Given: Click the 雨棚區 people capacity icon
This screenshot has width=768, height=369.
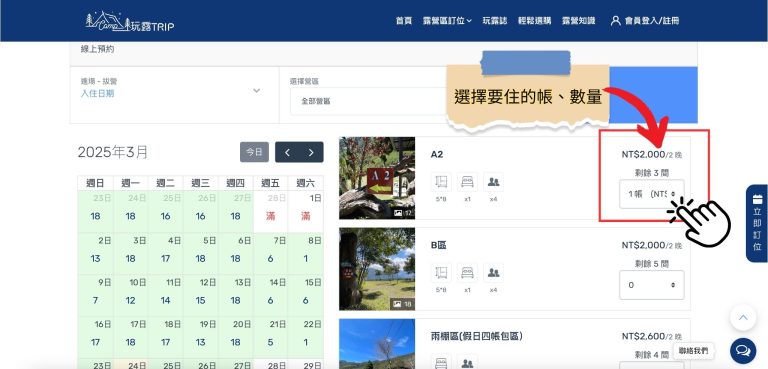Looking at the screenshot, I should 467,362.
